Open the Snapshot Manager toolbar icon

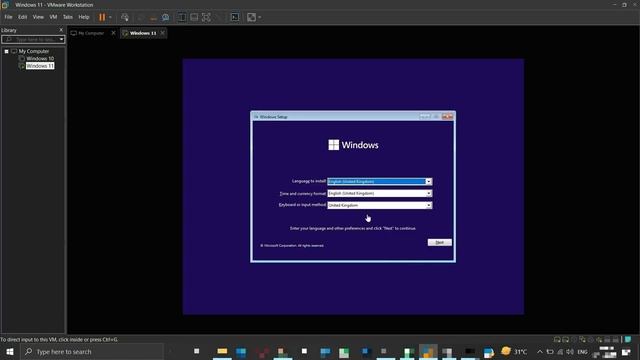click(165, 17)
